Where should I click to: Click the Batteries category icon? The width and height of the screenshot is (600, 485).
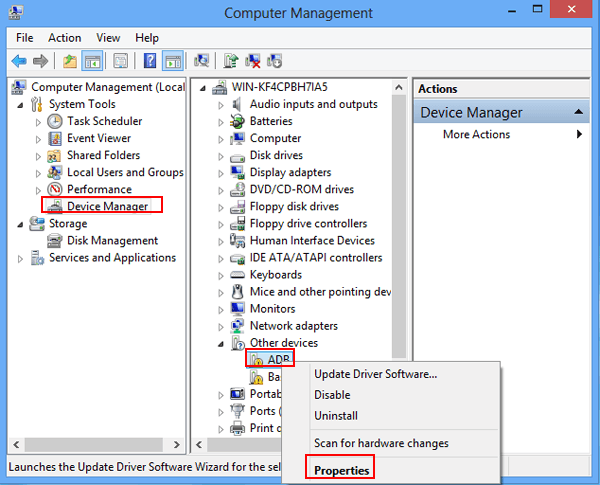pos(237,121)
